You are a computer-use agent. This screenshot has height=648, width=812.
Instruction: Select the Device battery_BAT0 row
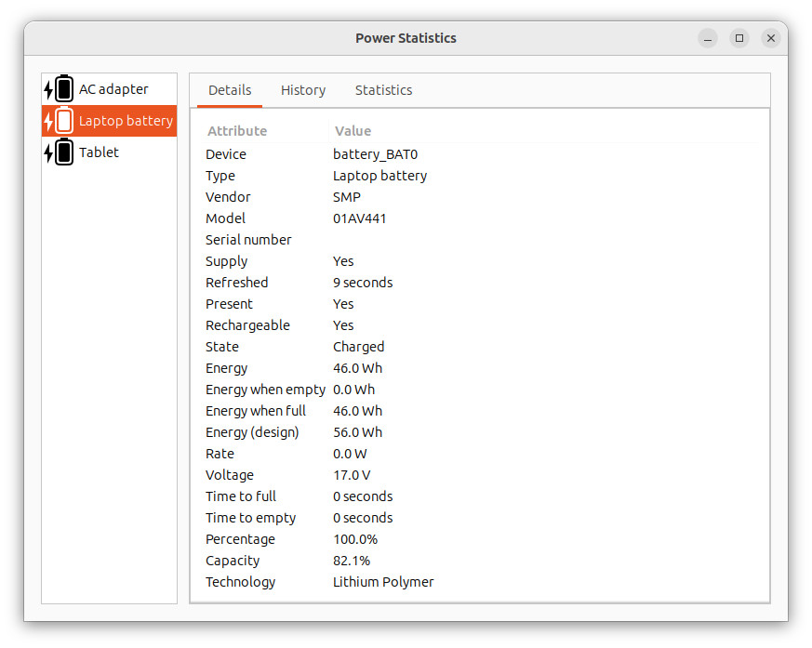480,154
